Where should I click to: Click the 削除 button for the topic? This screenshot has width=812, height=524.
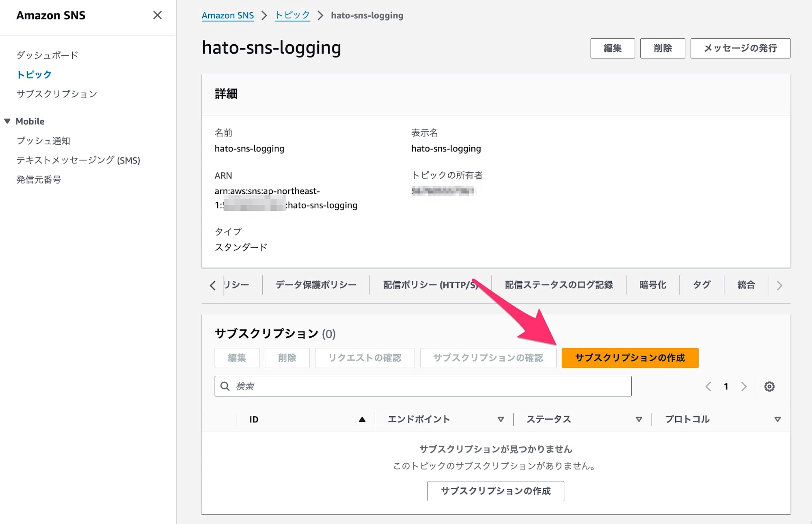point(663,48)
